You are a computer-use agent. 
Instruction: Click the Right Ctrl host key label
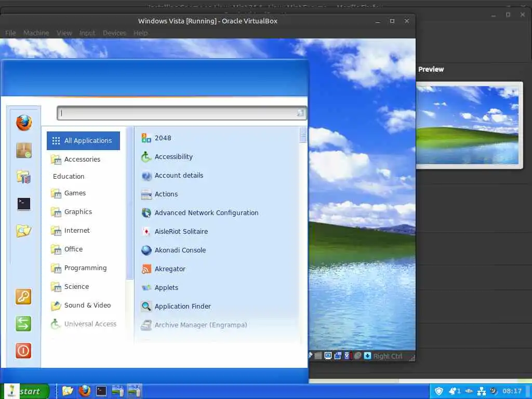(388, 356)
